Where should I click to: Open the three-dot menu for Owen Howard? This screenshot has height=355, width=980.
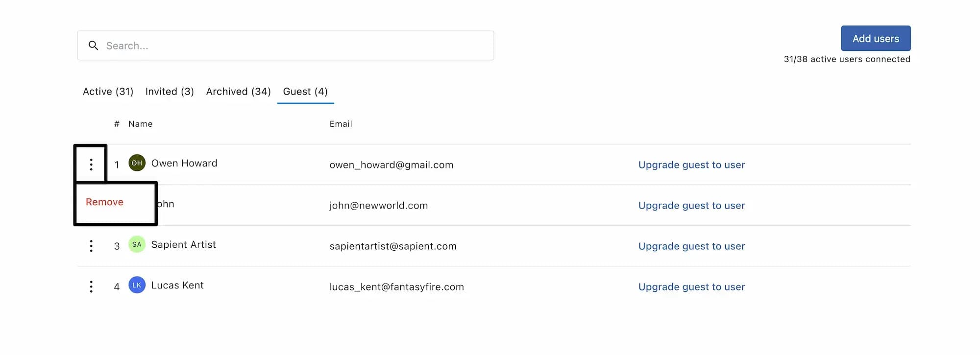click(91, 165)
